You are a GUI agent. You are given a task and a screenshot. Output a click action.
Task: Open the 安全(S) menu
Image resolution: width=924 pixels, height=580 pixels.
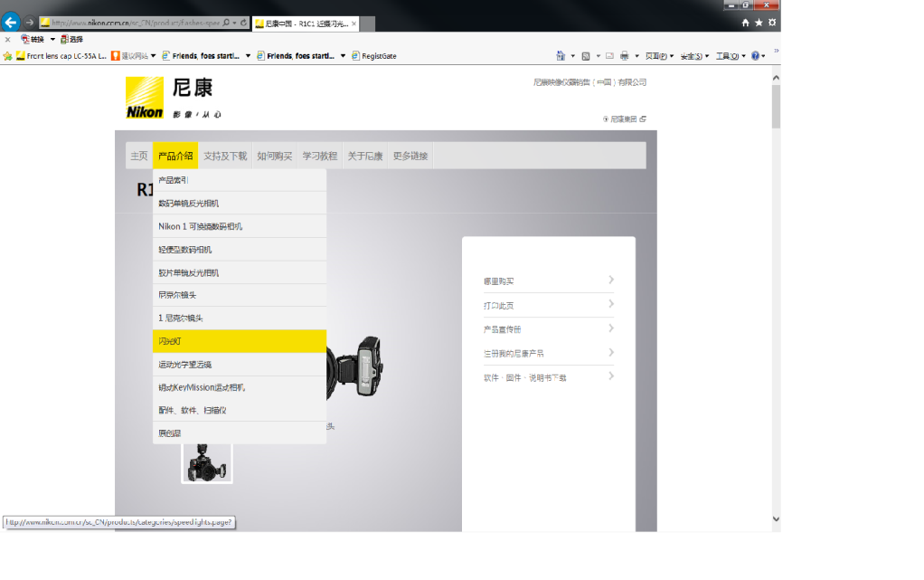pyautogui.click(x=694, y=56)
